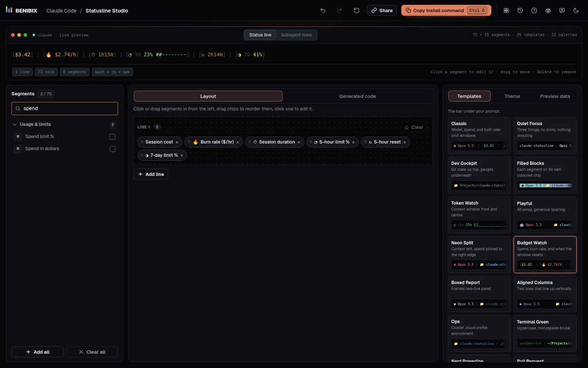This screenshot has width=588, height=368.
Task: Choose the Classic template card
Action: click(479, 135)
